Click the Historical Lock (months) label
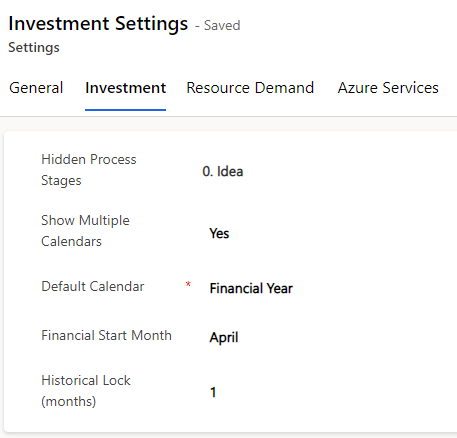 pyautogui.click(x=86, y=391)
